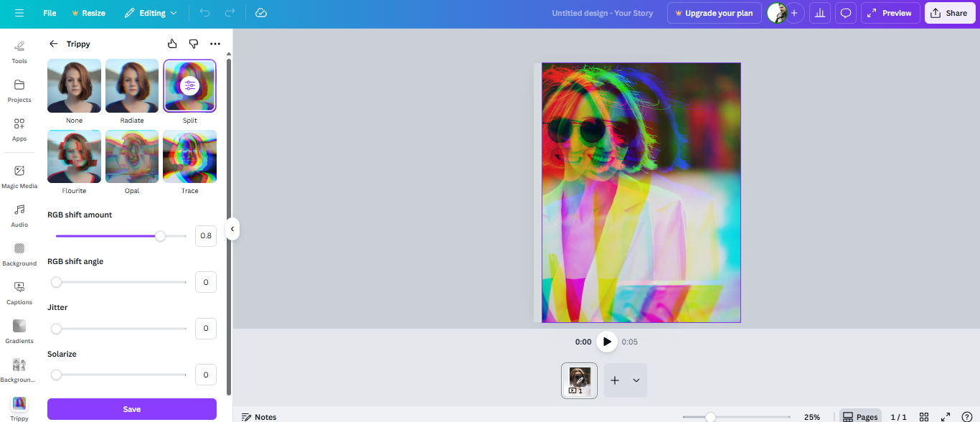
Task: Select the Gradients sidebar icon
Action: pos(19,329)
